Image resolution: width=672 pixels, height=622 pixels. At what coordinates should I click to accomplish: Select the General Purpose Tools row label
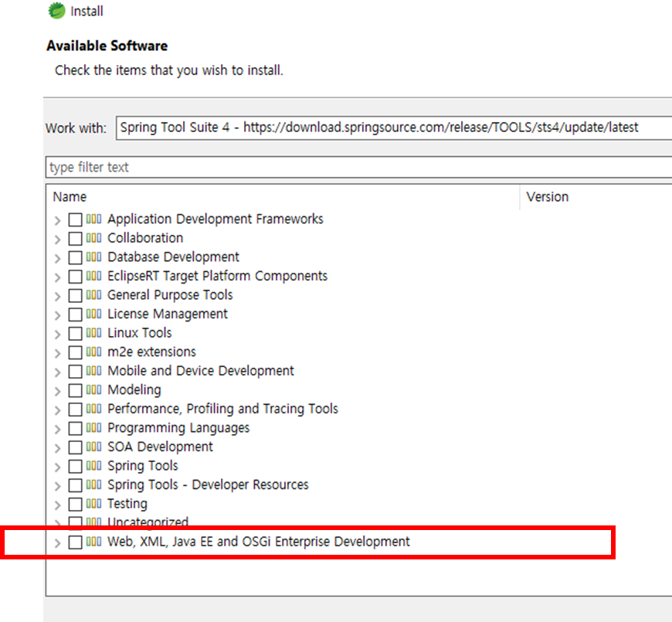click(170, 295)
